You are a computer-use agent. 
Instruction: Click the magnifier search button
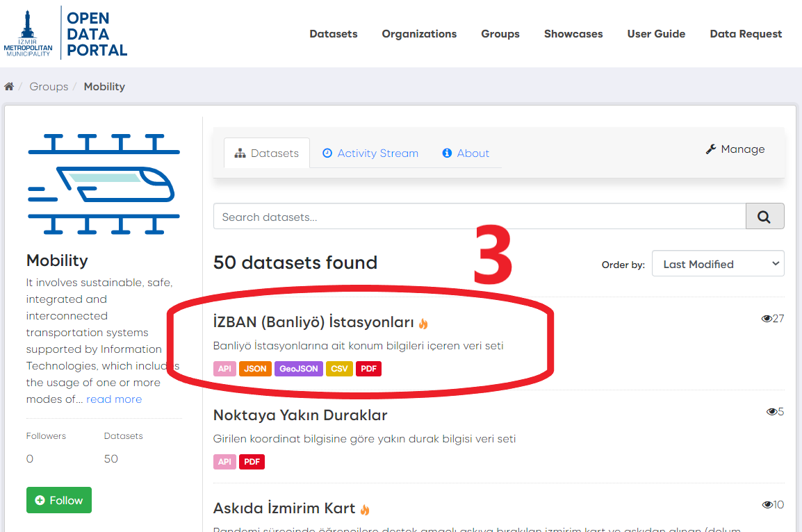tap(764, 217)
